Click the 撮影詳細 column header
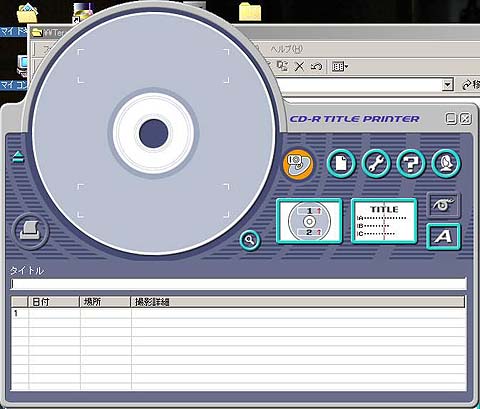Viewport: 480px width, 409px height. (x=297, y=302)
